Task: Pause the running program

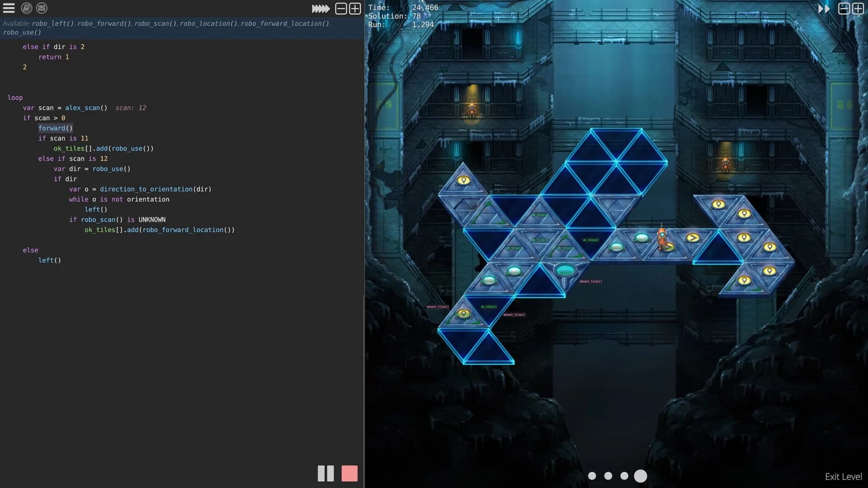Action: [325, 474]
